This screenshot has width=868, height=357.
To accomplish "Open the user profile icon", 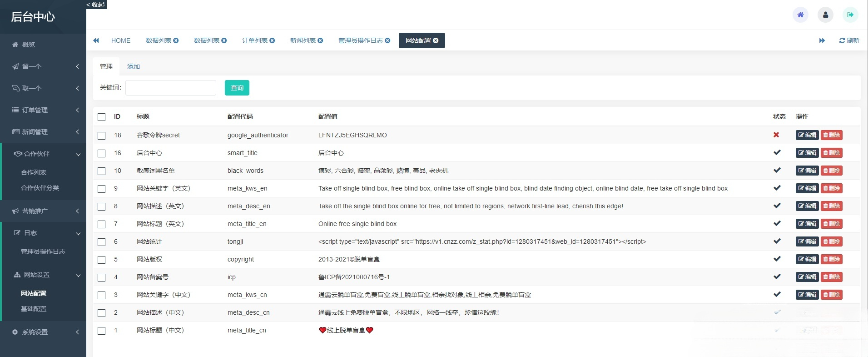I will [x=825, y=15].
